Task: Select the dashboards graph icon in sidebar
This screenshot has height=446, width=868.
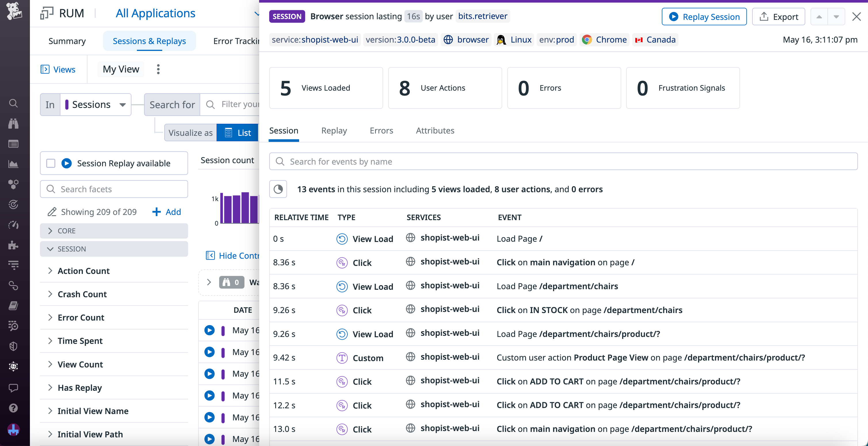Action: coord(14,164)
